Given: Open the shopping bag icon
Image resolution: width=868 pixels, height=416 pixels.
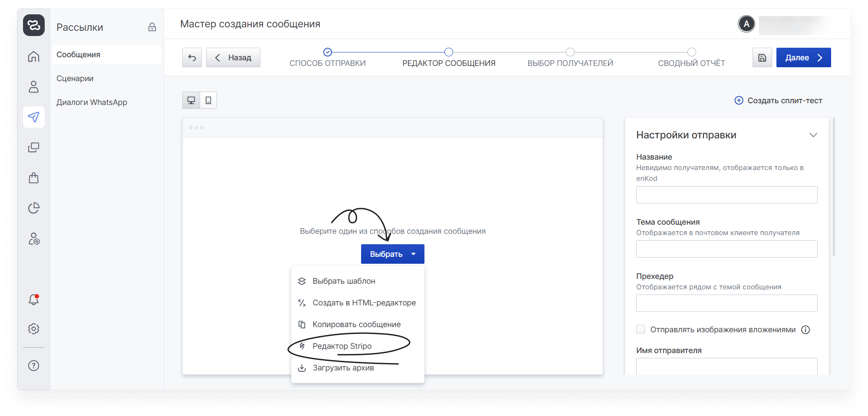Looking at the screenshot, I should click(34, 178).
